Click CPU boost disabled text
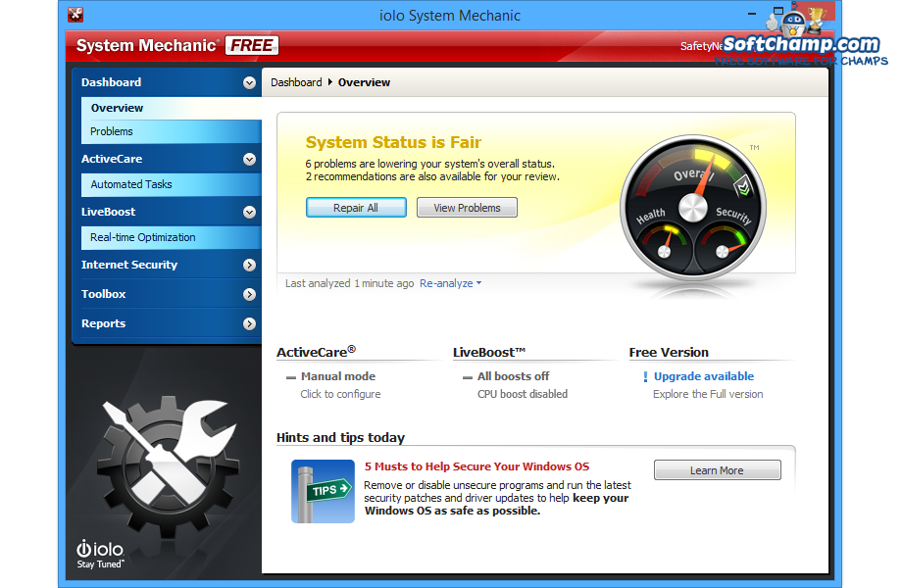 (x=523, y=394)
